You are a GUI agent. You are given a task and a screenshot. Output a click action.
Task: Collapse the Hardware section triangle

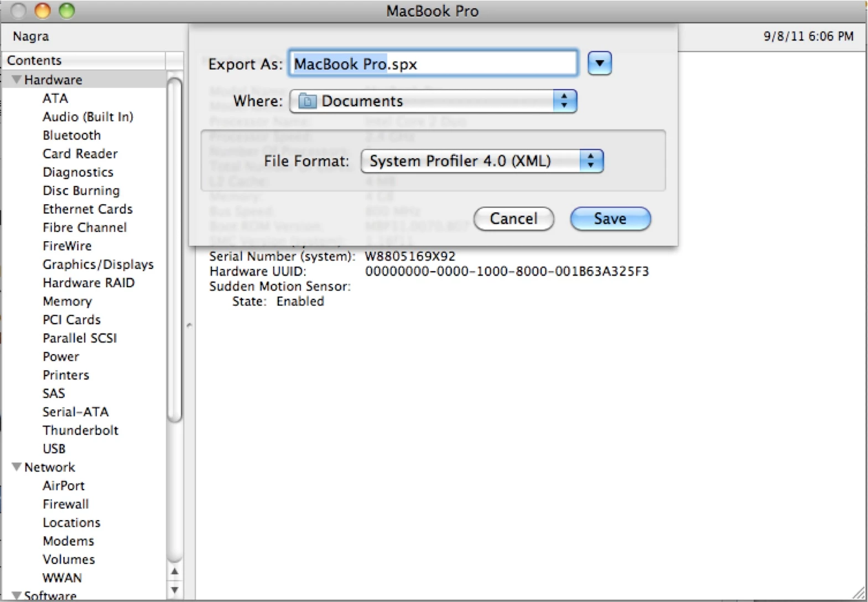[x=17, y=80]
